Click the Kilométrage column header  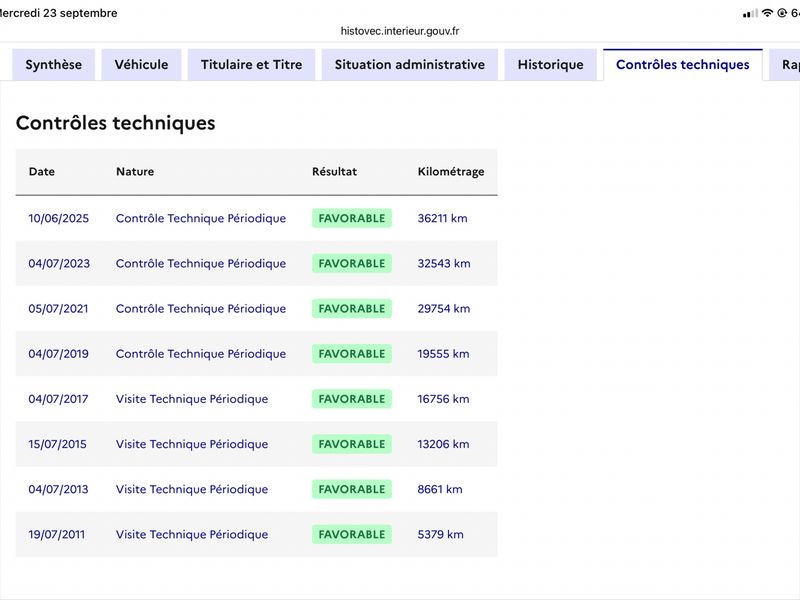(451, 171)
